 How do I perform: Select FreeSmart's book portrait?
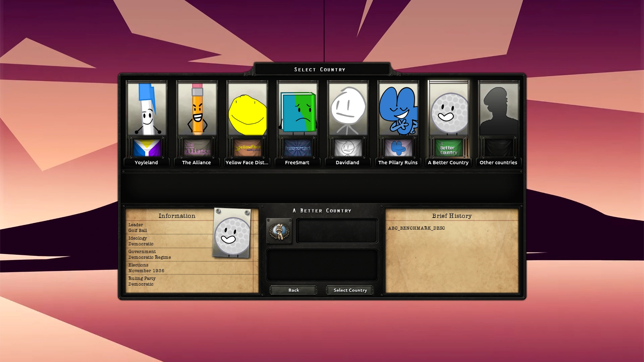pyautogui.click(x=298, y=109)
